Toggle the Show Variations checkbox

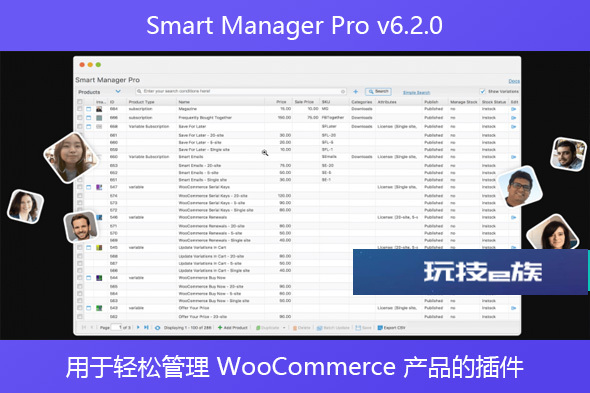[482, 91]
